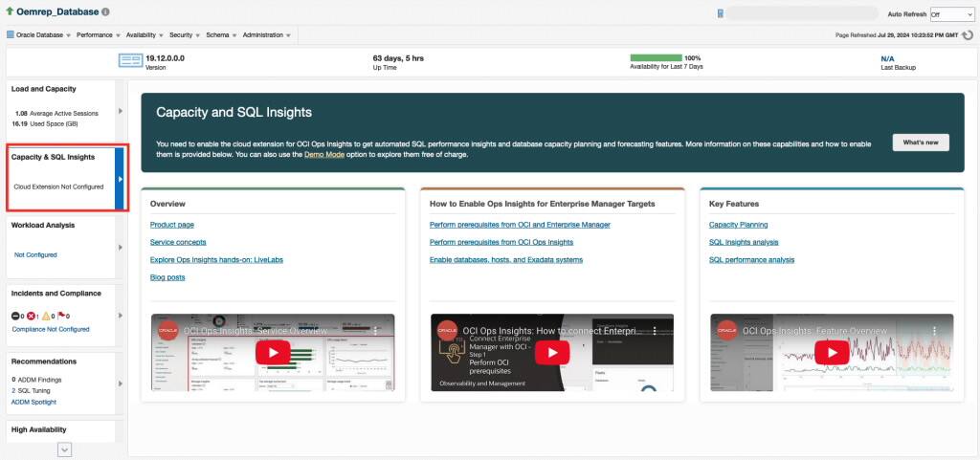The height and width of the screenshot is (460, 980).
Task: Click the refresh page icon
Action: 969,35
